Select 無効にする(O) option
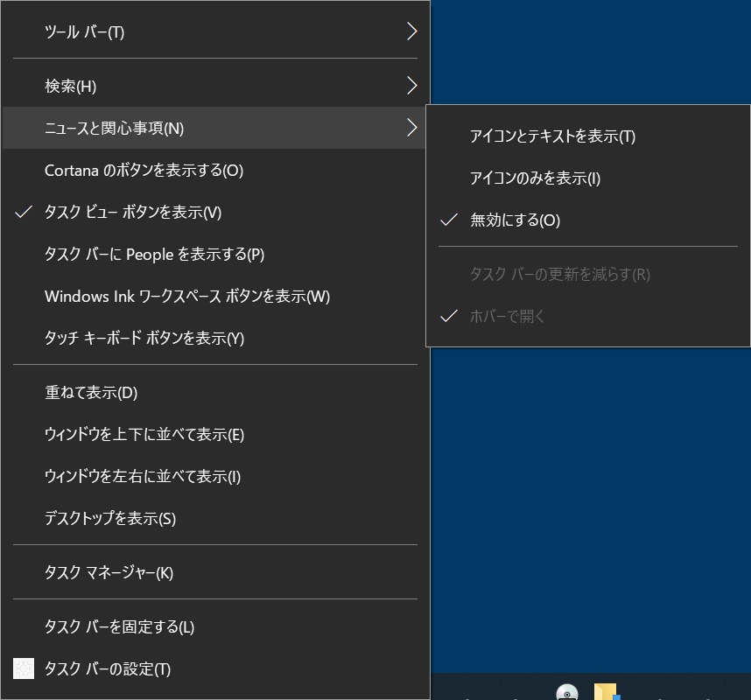Screen dimensions: 751x700 (588, 220)
